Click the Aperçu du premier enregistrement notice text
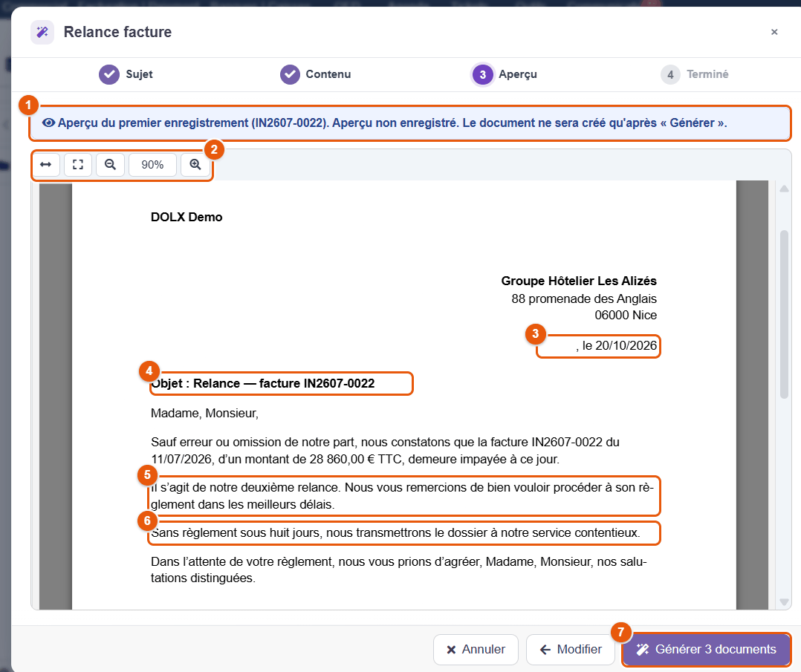This screenshot has width=801, height=672. [392, 123]
